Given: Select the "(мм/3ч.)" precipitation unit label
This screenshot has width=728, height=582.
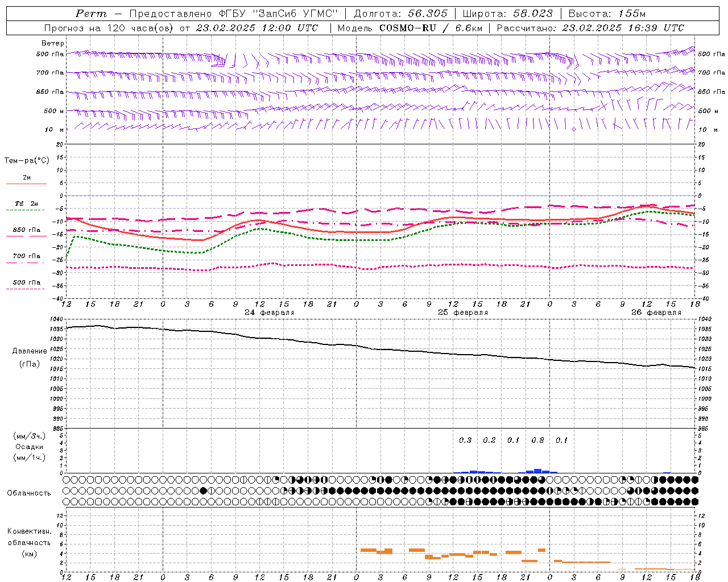Looking at the screenshot, I should (x=29, y=436).
